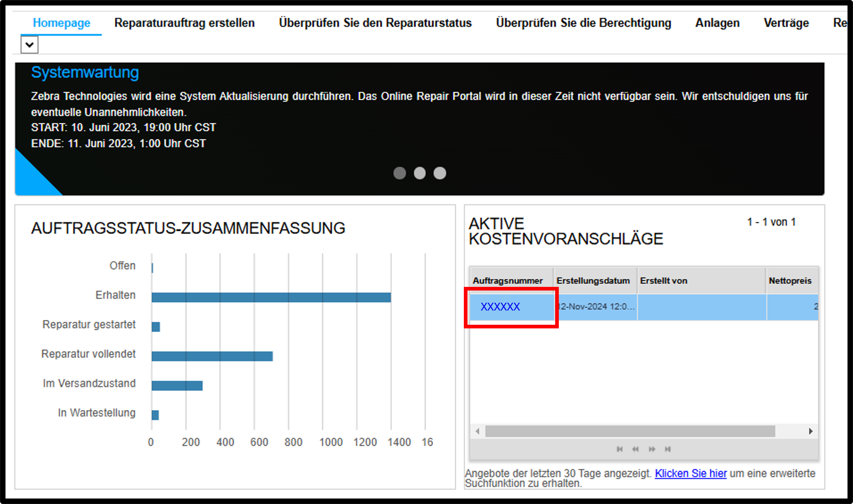Click the Im Versandzustand bar
This screenshot has height=504, width=853.
click(x=177, y=386)
